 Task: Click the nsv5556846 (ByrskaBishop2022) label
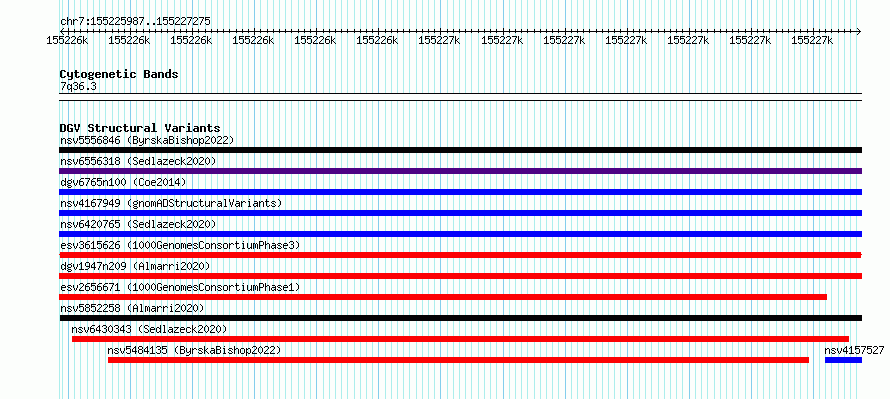coord(147,140)
